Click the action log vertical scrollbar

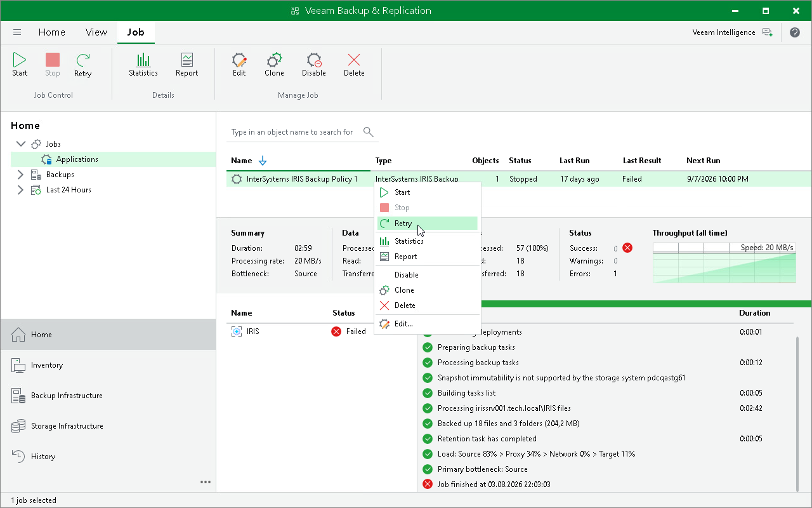[x=799, y=414]
